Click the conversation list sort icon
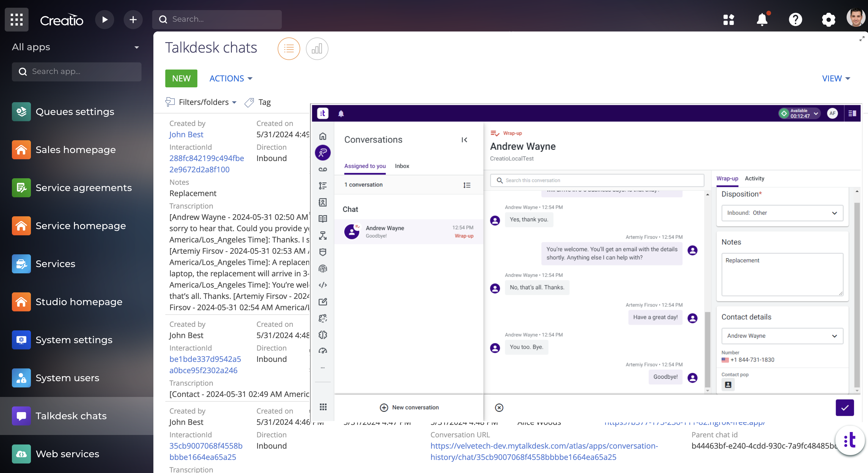Viewport: 868px width, 473px height. point(467,185)
